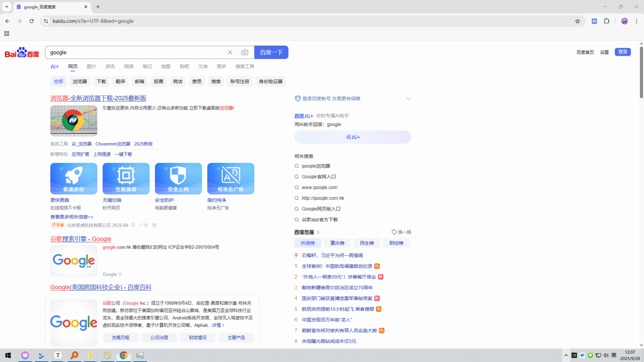The height and width of the screenshot is (362, 644).
Task: Click the Baidu logo
Action: click(22, 52)
